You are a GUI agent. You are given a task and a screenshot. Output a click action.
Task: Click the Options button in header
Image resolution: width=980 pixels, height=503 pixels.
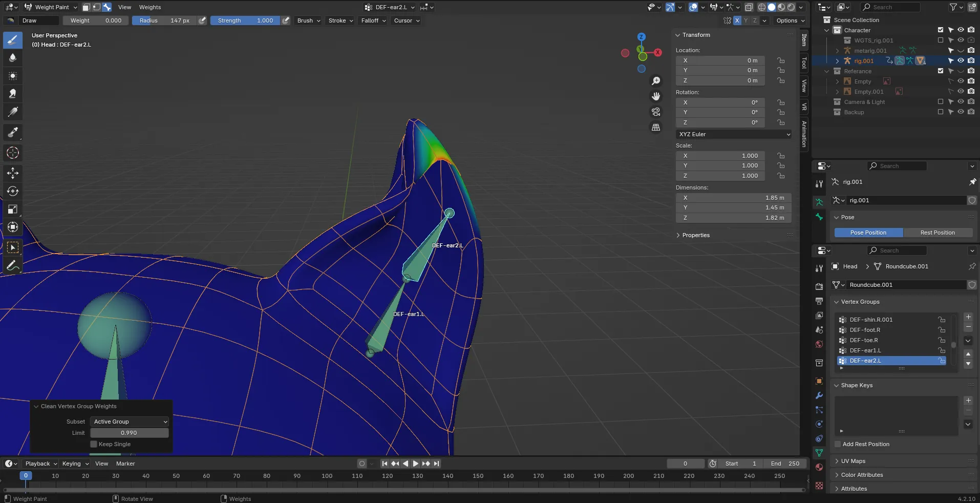click(790, 20)
